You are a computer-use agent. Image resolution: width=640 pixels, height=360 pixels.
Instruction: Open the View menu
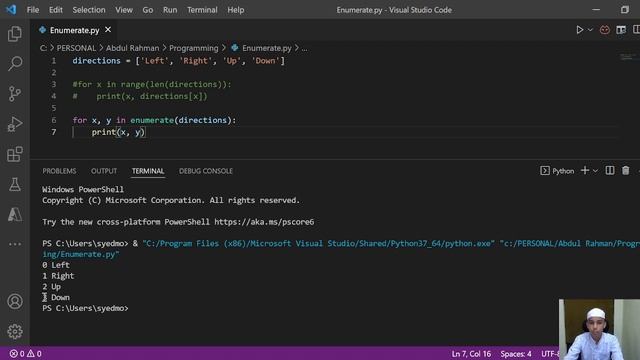pos(124,10)
